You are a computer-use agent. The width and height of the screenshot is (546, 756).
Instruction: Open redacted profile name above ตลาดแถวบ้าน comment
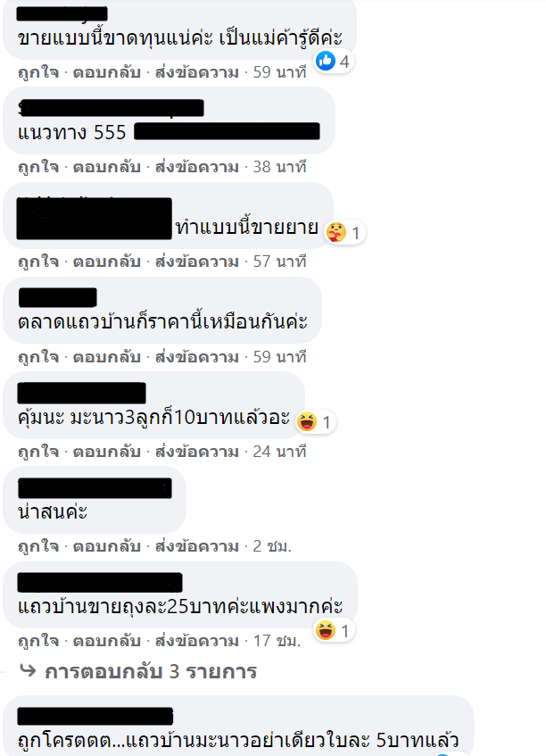(x=58, y=297)
